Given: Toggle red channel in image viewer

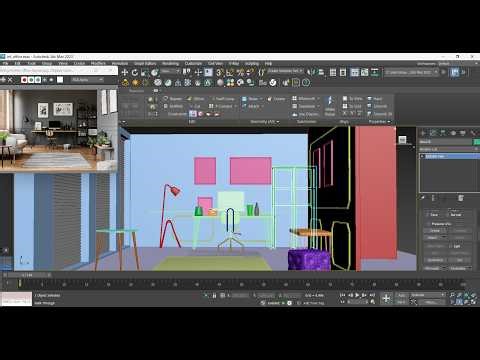Looking at the screenshot, I should 24,80.
